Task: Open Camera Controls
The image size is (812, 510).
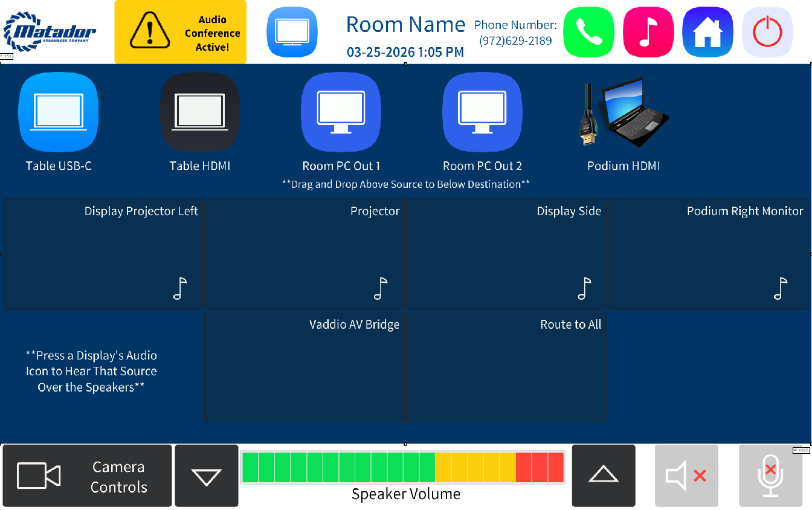Action: click(x=87, y=476)
